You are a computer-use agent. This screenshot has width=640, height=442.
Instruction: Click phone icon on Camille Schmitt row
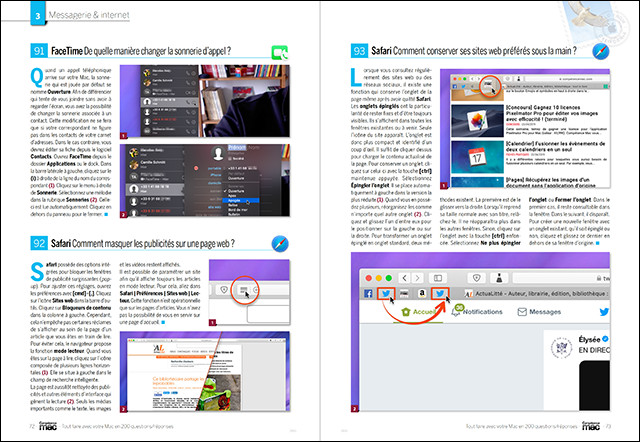tap(187, 82)
